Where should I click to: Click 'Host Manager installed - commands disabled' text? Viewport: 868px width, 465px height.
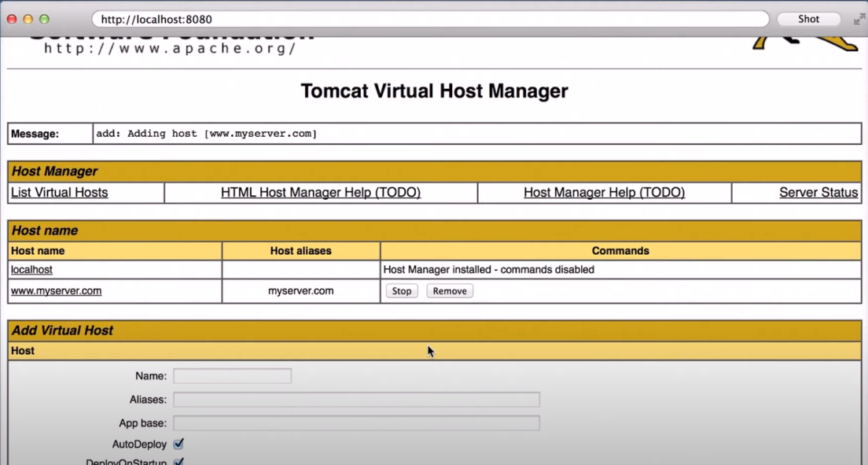point(488,269)
